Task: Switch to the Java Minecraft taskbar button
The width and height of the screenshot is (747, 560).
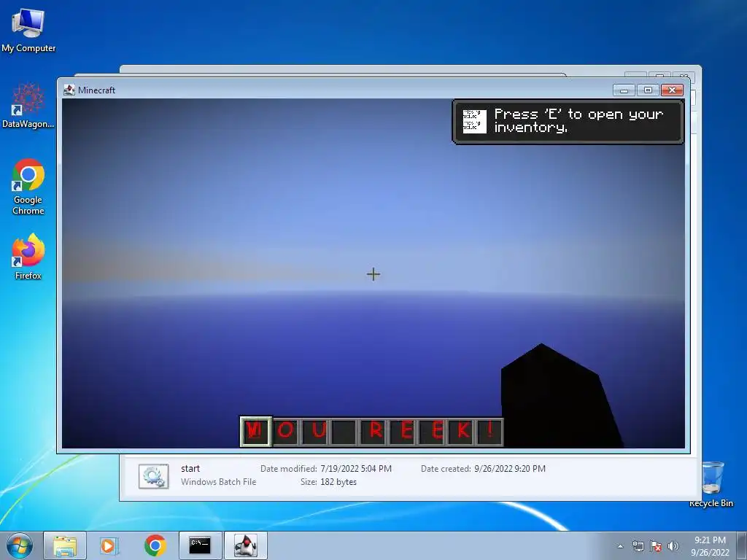Action: 245,545
